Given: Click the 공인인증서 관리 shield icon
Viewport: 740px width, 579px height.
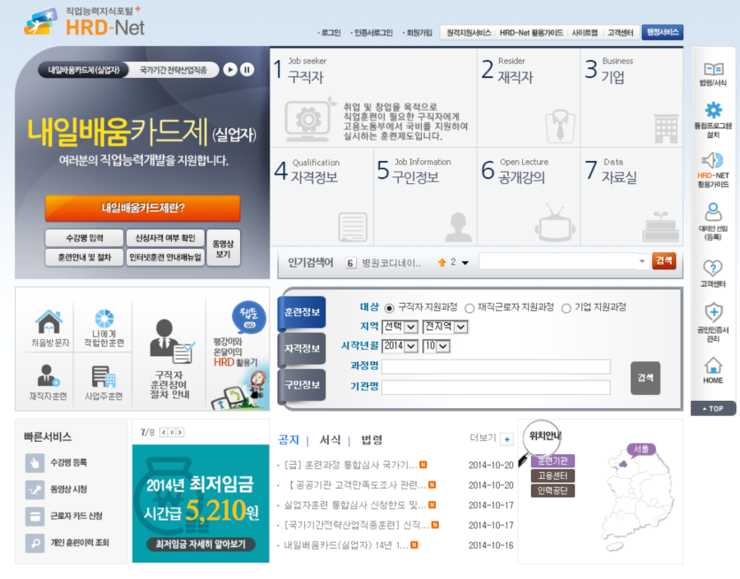Looking at the screenshot, I should pos(713,313).
